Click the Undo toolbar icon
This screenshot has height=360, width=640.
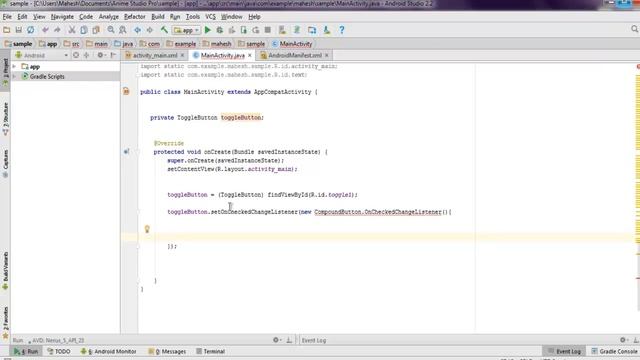click(45, 30)
